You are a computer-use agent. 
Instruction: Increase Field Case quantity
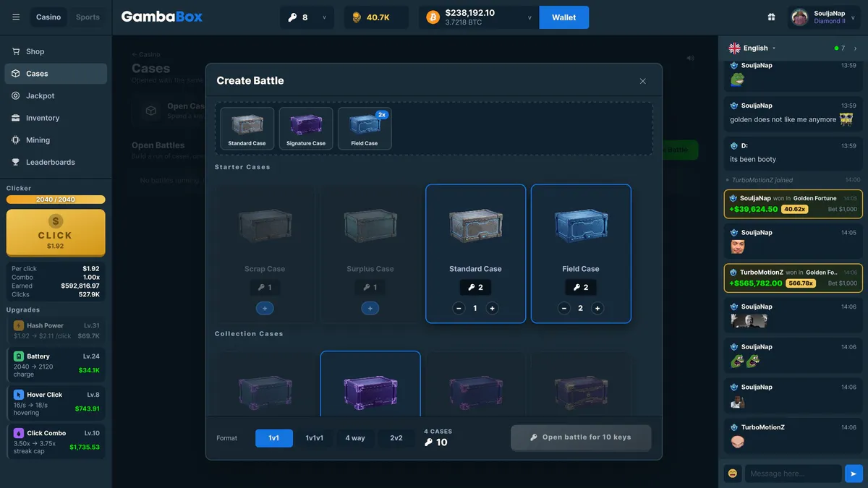(x=597, y=309)
